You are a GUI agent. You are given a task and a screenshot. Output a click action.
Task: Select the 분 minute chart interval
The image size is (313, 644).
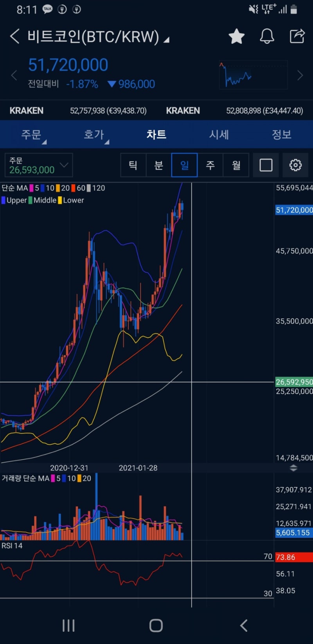coord(158,165)
